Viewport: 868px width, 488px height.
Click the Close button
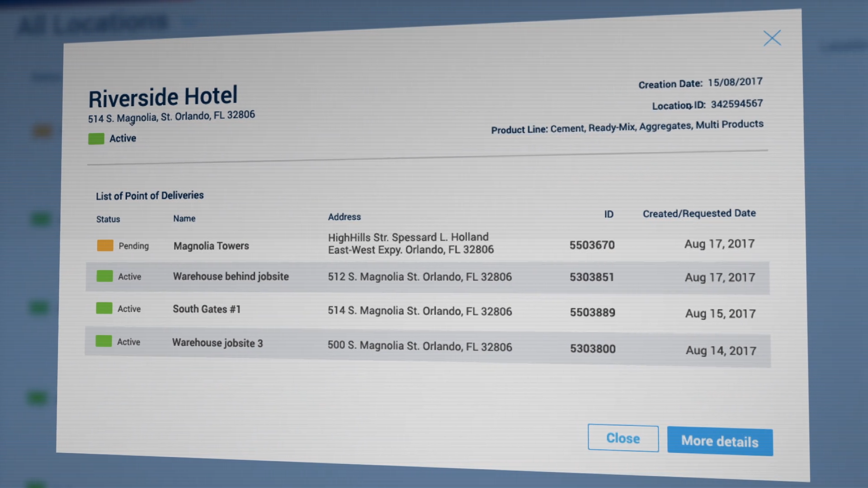pyautogui.click(x=623, y=438)
